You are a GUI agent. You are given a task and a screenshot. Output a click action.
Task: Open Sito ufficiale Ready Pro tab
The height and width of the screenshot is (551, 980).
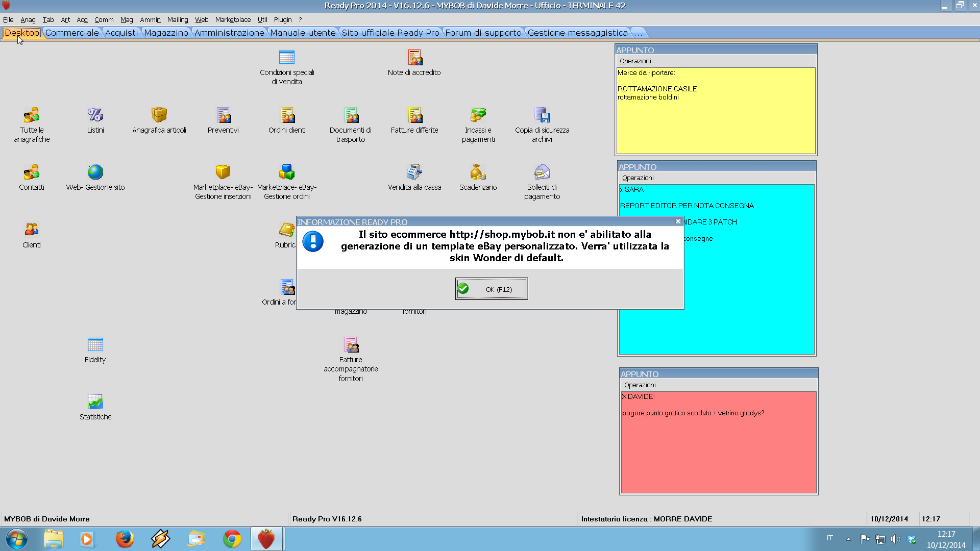coord(390,33)
